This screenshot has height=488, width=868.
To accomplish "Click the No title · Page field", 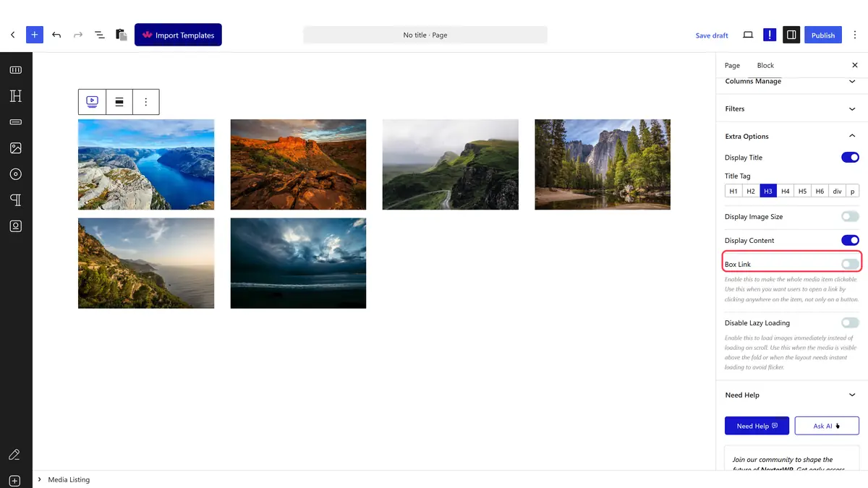I will point(425,35).
